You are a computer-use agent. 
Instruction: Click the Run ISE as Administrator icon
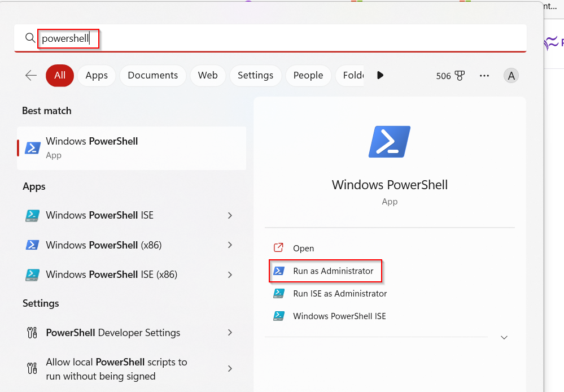click(279, 293)
